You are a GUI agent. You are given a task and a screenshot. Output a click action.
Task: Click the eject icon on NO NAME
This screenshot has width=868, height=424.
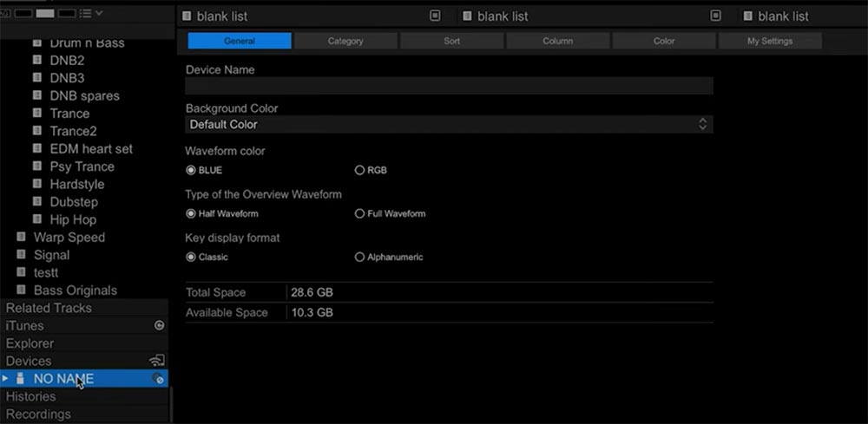tap(157, 379)
